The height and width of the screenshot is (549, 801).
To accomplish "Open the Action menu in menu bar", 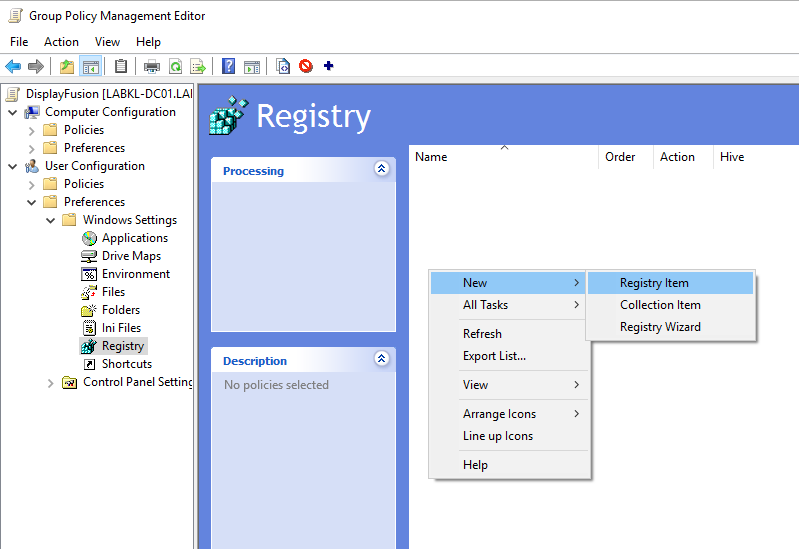I will (x=61, y=42).
